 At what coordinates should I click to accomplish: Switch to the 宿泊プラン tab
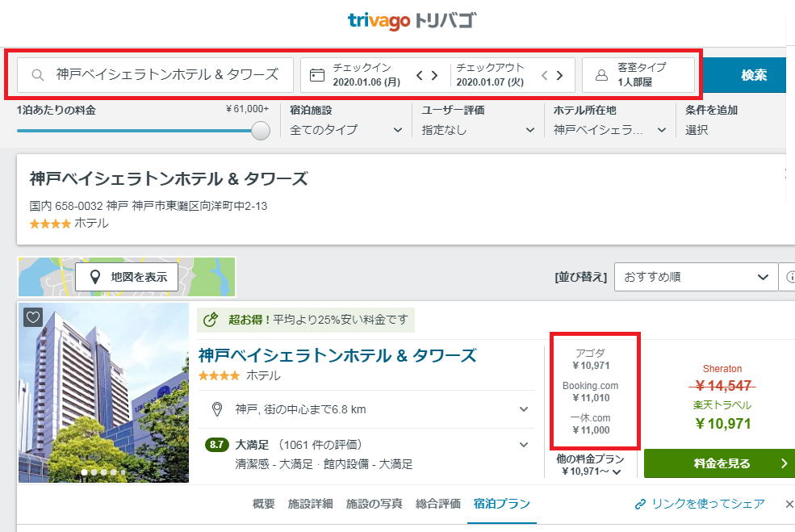(x=502, y=504)
